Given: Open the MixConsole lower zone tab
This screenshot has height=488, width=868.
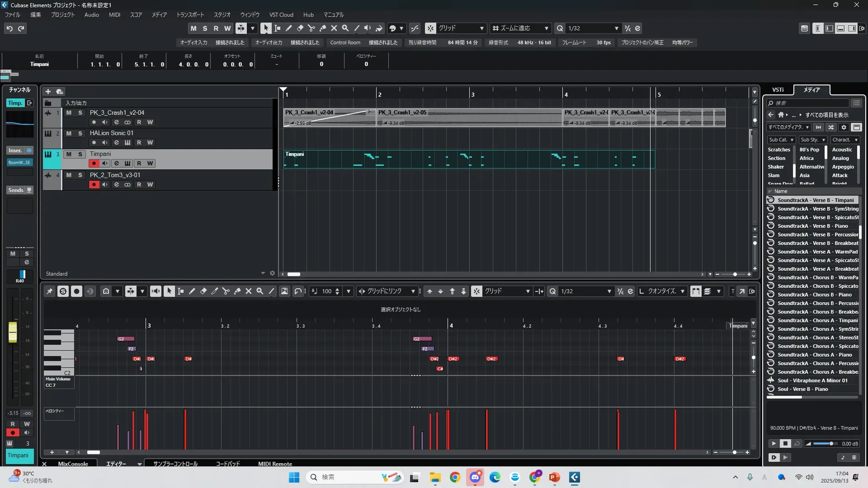Looking at the screenshot, I should point(73,464).
